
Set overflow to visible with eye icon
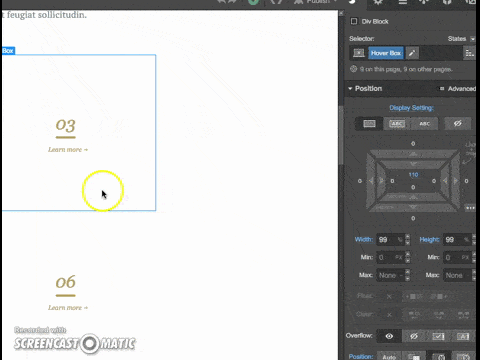pyautogui.click(x=389, y=336)
